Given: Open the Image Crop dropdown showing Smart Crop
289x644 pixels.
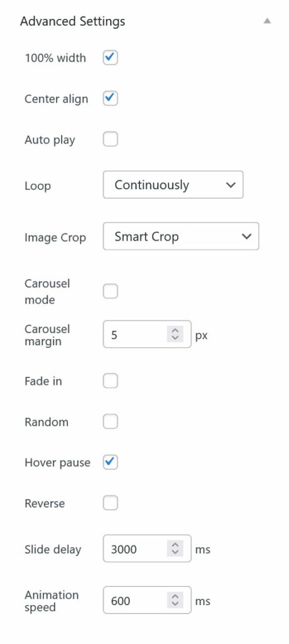Looking at the screenshot, I should [181, 236].
